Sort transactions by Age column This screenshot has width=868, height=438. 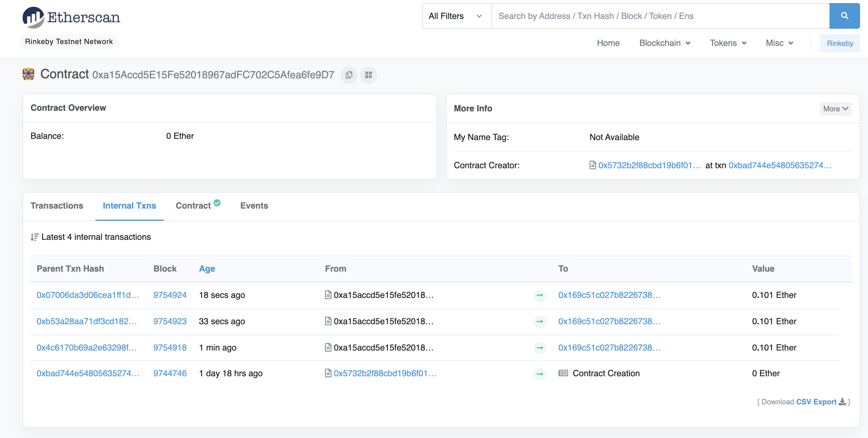(x=207, y=269)
